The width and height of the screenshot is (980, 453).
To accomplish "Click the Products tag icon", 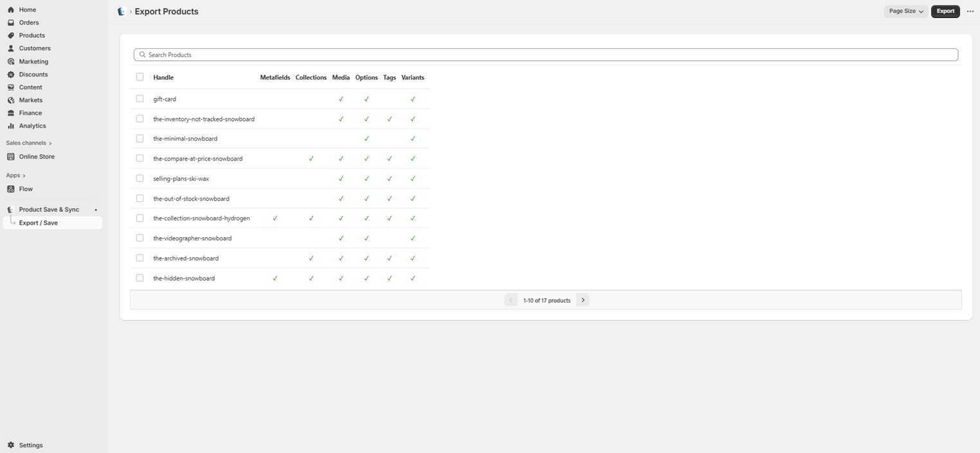I will point(11,35).
